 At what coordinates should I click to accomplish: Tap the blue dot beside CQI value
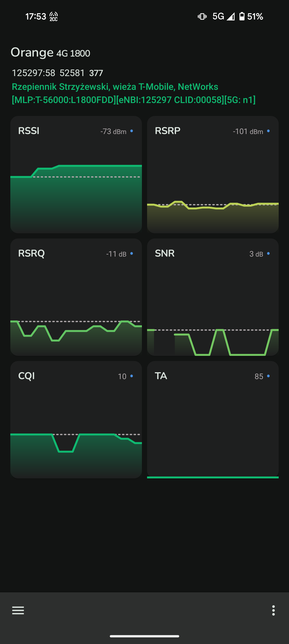pos(132,376)
